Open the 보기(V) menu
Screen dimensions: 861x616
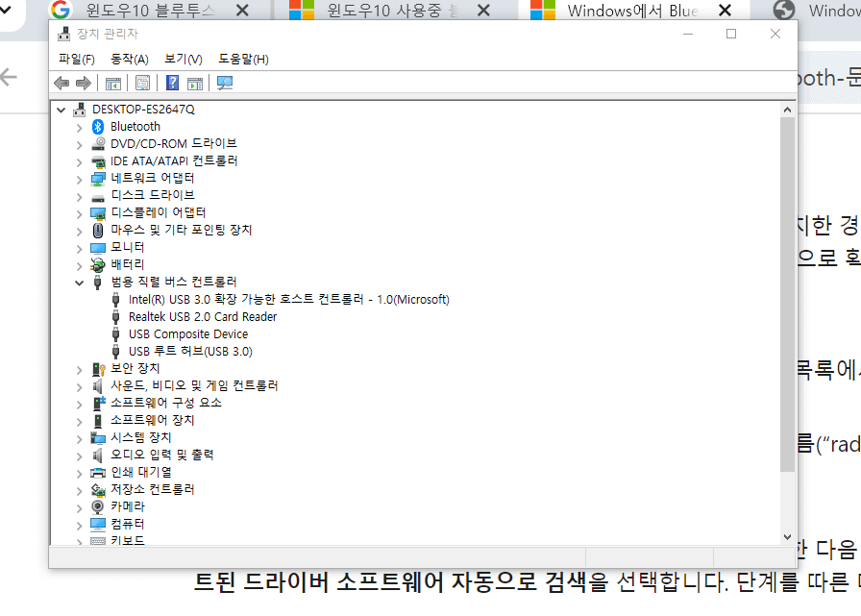[184, 59]
